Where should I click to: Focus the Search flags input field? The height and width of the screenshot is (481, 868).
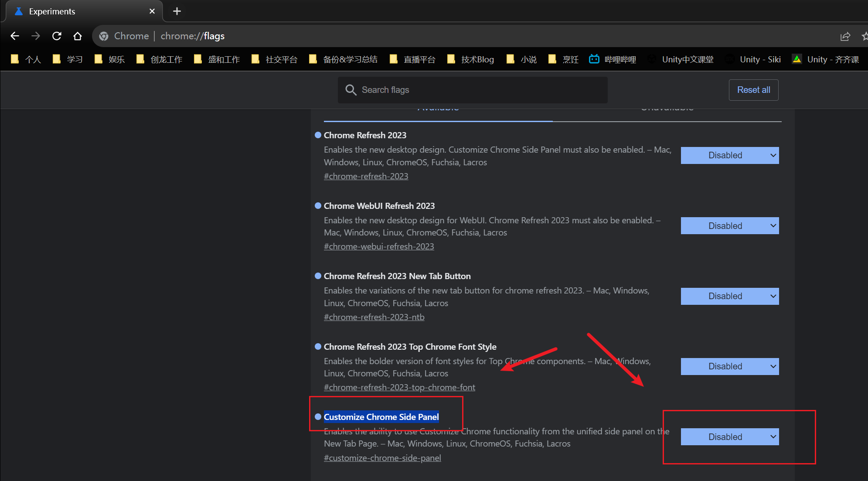(473, 90)
